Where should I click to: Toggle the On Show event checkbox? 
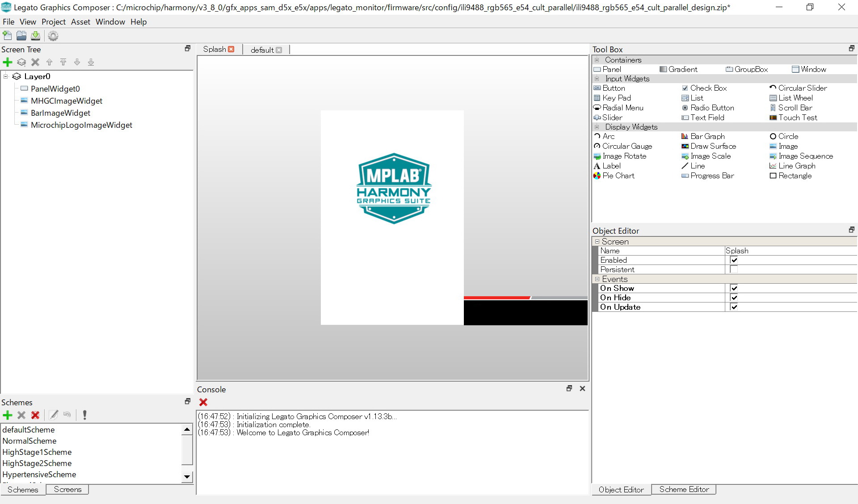734,288
